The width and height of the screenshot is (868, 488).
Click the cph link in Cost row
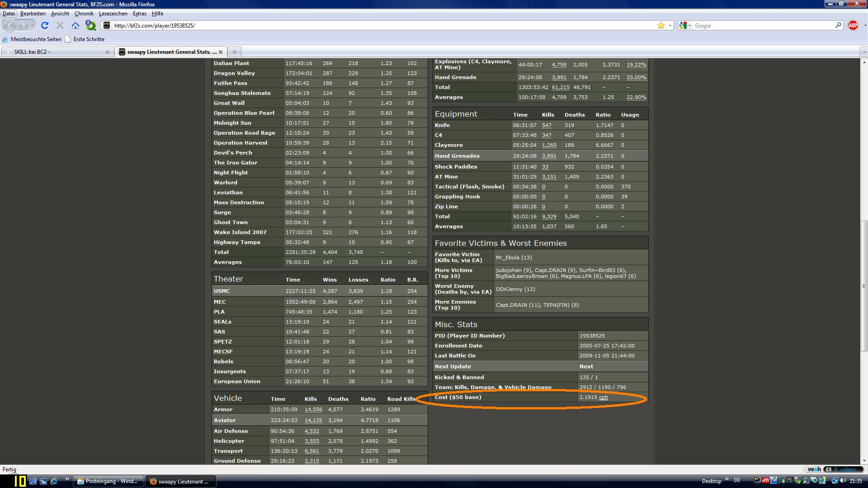coord(603,397)
